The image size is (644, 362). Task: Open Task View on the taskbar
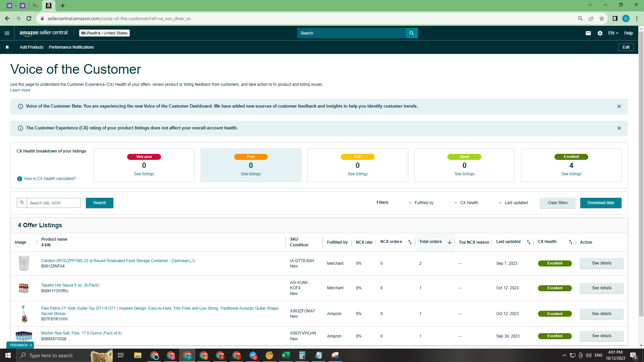tap(121, 355)
